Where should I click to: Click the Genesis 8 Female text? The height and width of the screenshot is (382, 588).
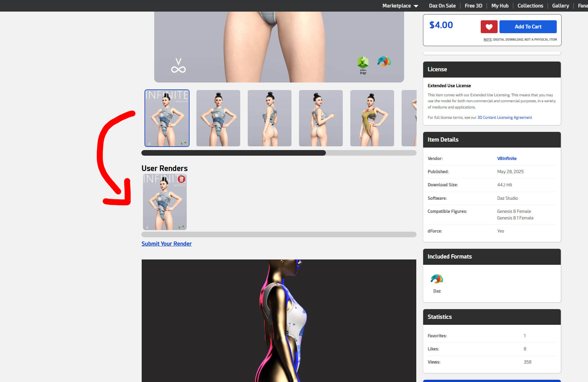pyautogui.click(x=514, y=211)
